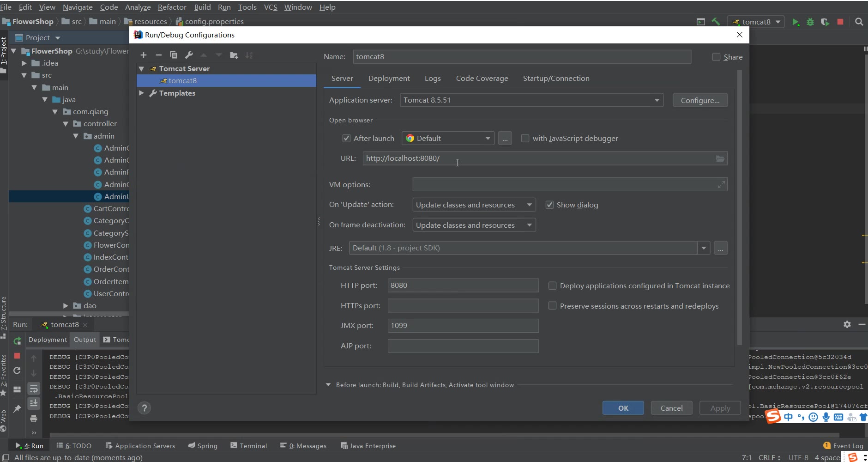868x462 pixels.
Task: Collapse the Tomcat Server tree node
Action: click(142, 68)
